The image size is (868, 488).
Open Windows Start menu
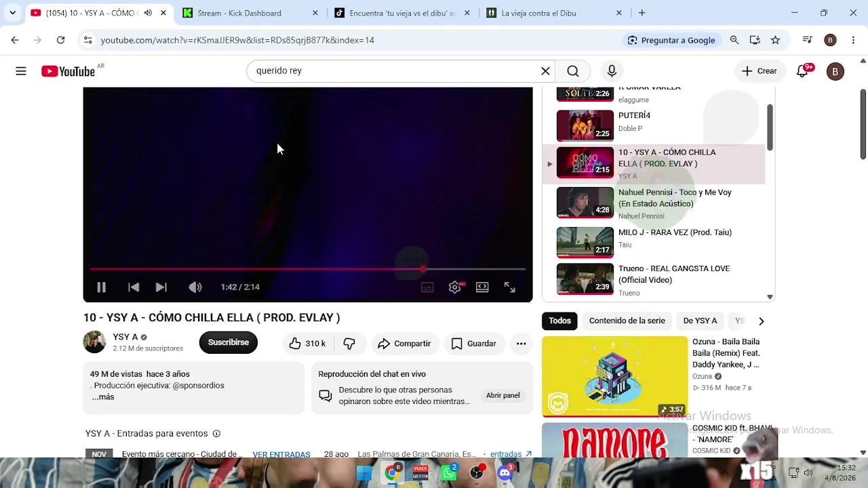pyautogui.click(x=363, y=473)
